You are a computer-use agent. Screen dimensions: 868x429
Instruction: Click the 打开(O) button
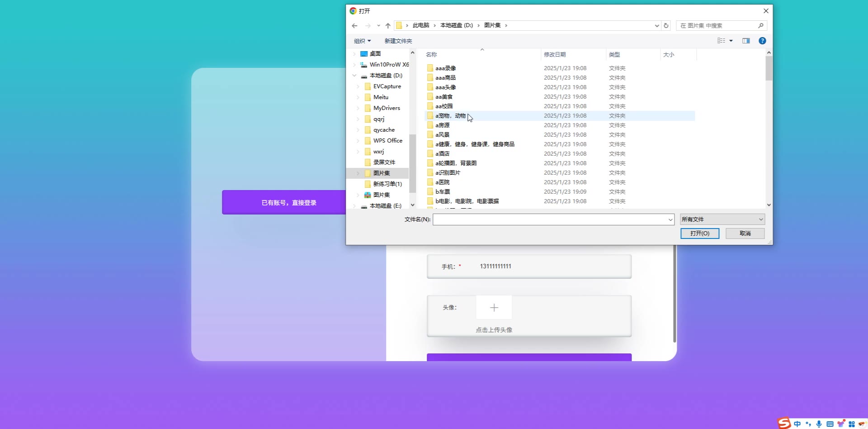tap(699, 234)
